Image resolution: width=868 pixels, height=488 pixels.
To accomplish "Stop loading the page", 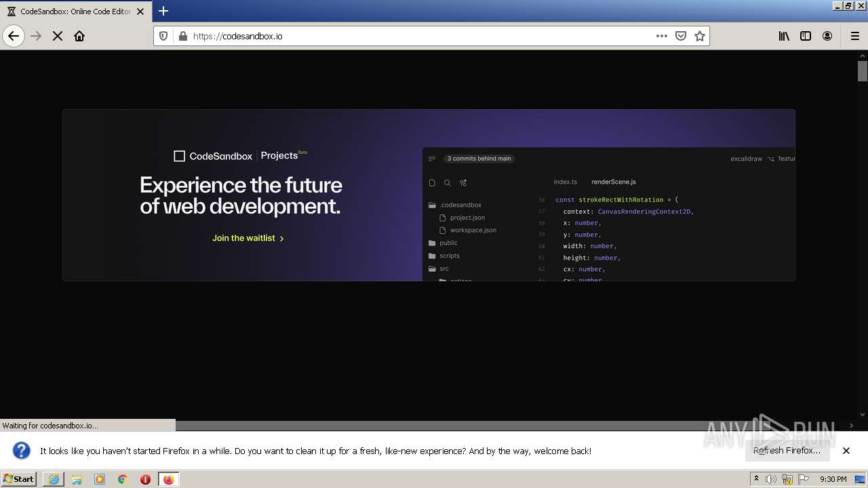I will (58, 36).
